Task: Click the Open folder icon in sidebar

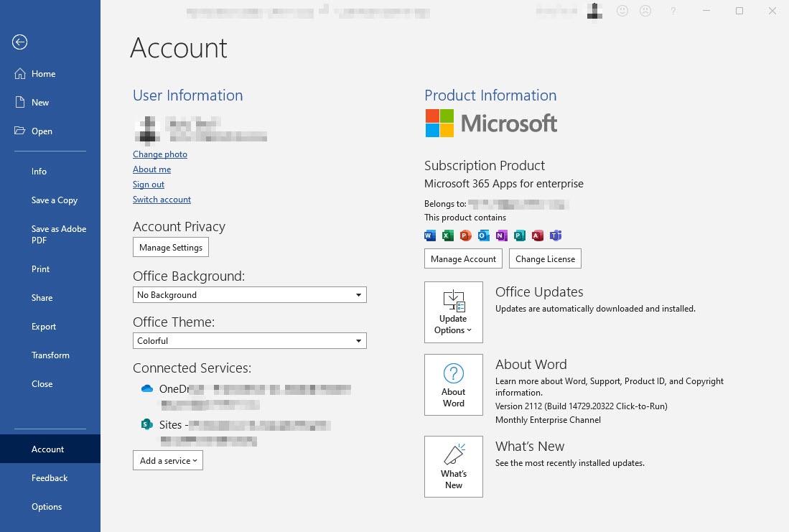Action: point(20,131)
